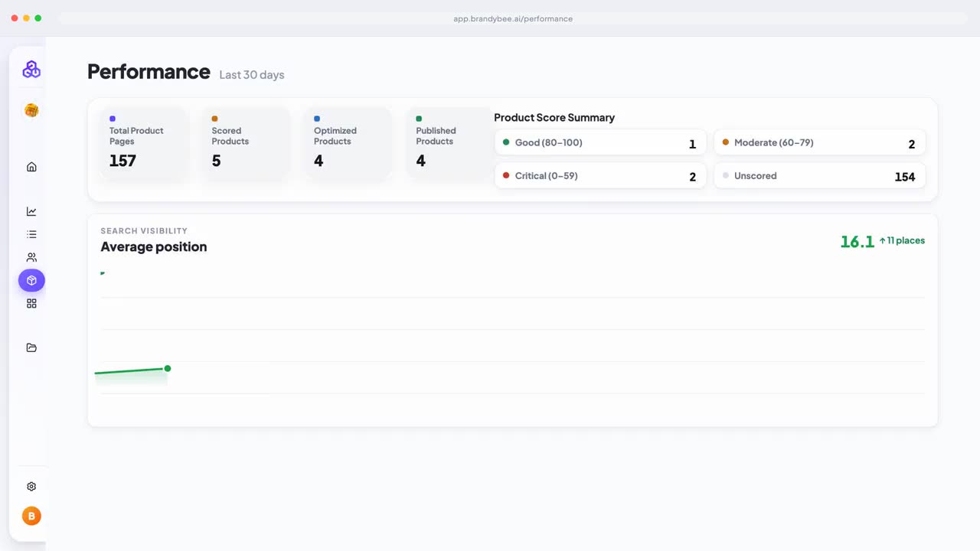This screenshot has width=980, height=551.
Task: Minimize the window with the yellow button
Action: tap(26, 18)
